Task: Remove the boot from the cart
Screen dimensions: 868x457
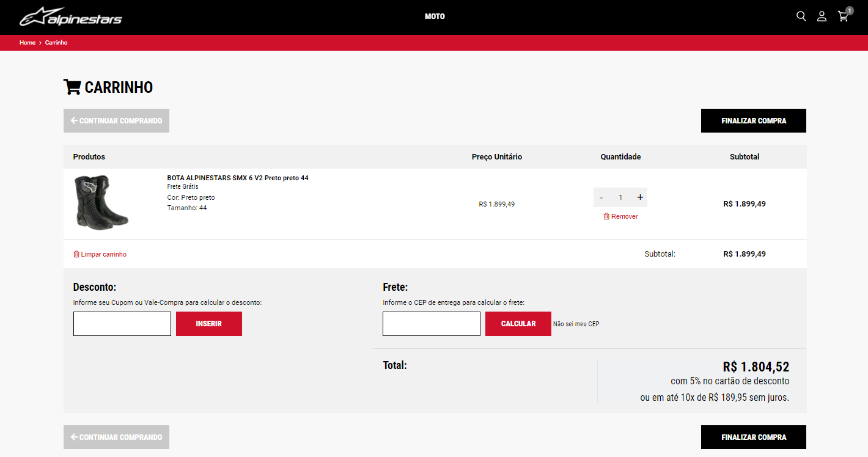Action: [x=620, y=216]
